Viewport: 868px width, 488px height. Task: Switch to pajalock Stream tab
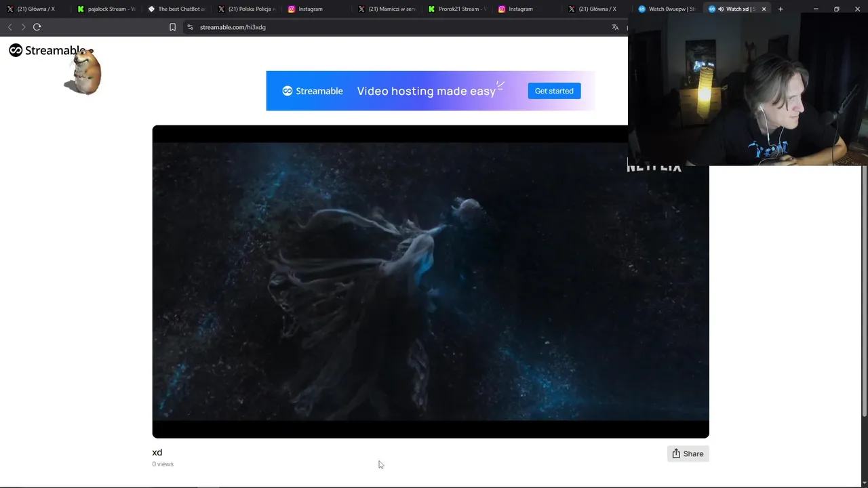click(106, 9)
